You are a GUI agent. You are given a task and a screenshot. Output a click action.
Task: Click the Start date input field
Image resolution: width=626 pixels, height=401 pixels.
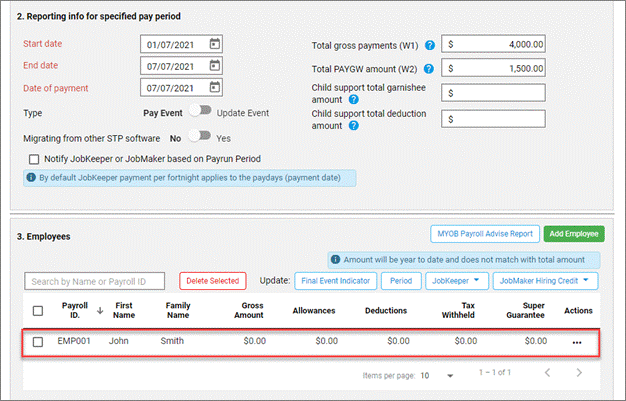[x=181, y=44]
